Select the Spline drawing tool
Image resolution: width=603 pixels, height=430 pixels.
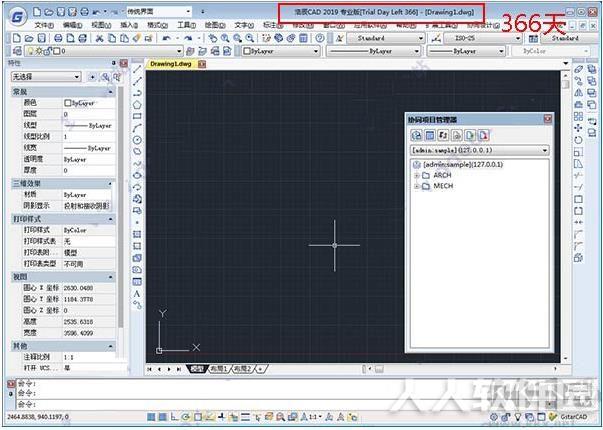click(137, 163)
